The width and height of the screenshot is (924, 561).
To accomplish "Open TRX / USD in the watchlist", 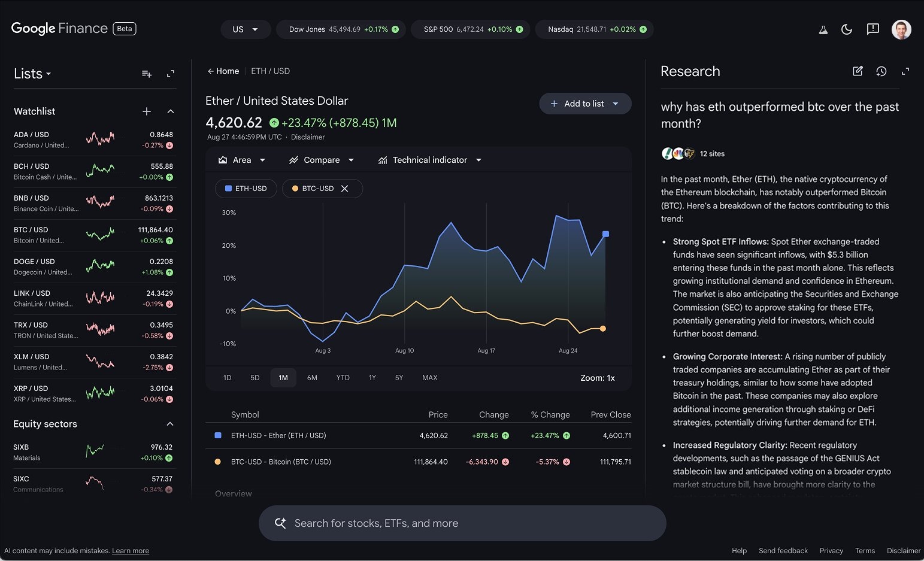I will tap(94, 330).
